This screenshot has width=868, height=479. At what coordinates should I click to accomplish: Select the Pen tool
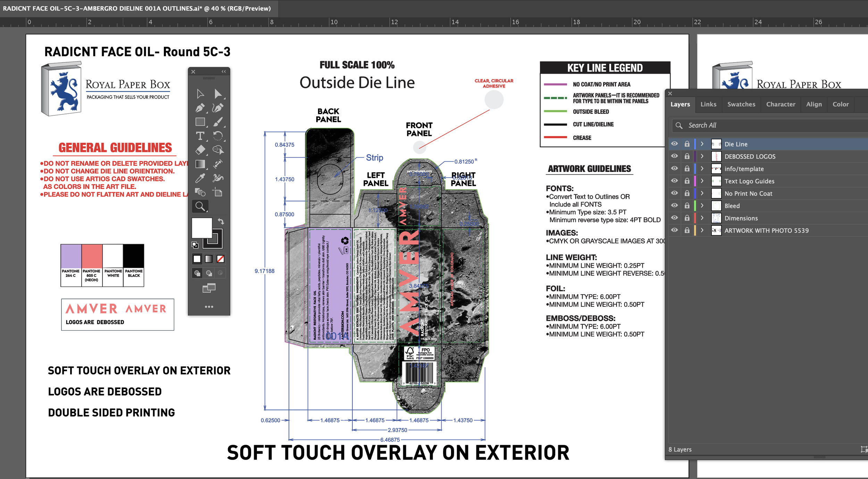200,108
